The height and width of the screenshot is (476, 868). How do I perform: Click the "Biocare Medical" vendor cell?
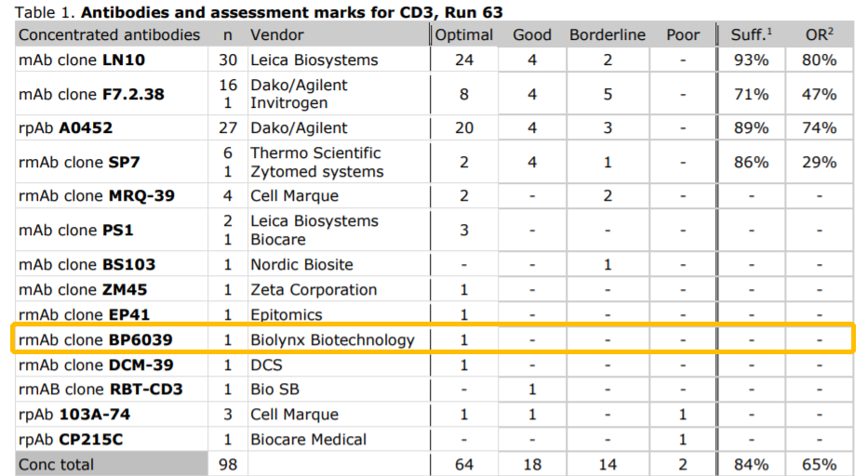308,439
